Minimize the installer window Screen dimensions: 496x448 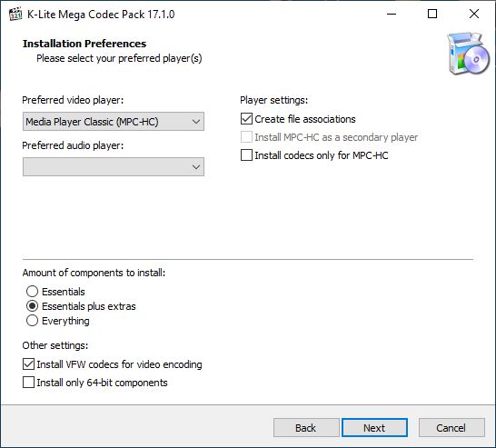point(392,14)
